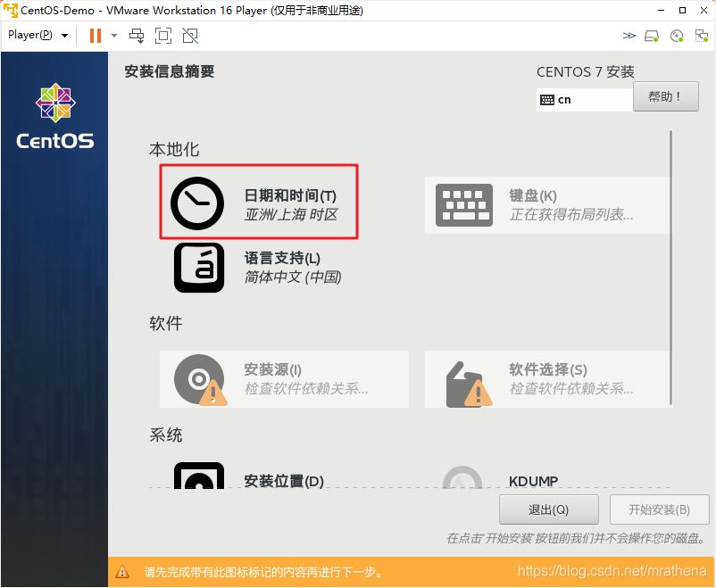716x588 pixels.
Task: Open Keyboard (键盘) layout settings
Action: [547, 205]
